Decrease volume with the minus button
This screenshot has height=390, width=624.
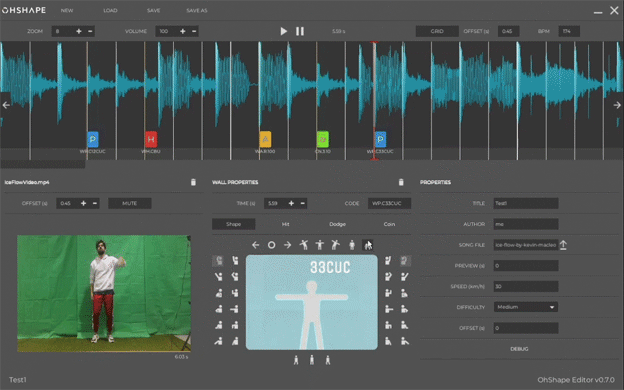click(x=194, y=31)
